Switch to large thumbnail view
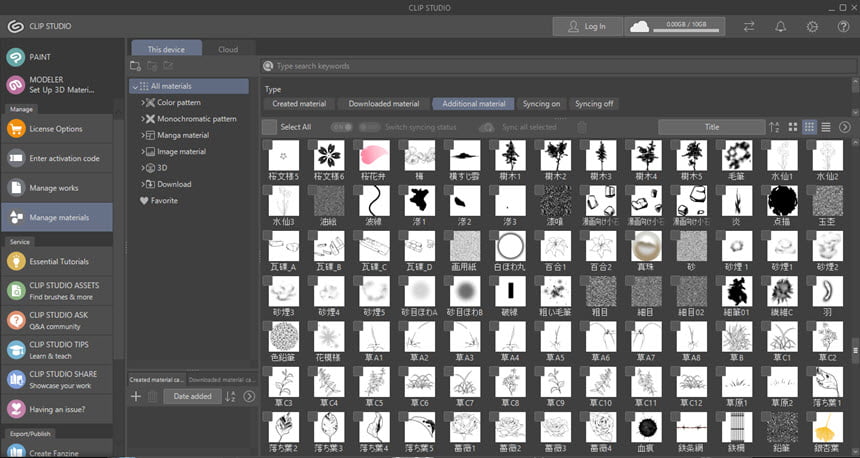The width and height of the screenshot is (860, 458). point(793,127)
